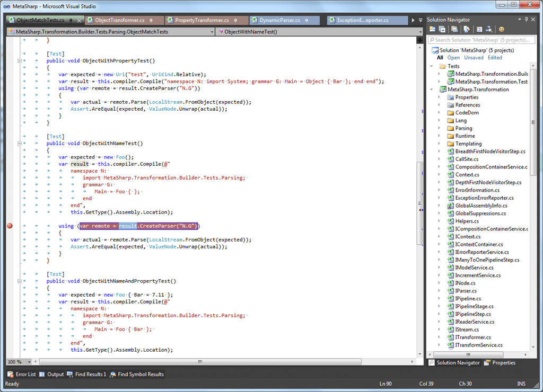Collapse the ObjectWithPropertyTest method outline

coord(20,61)
